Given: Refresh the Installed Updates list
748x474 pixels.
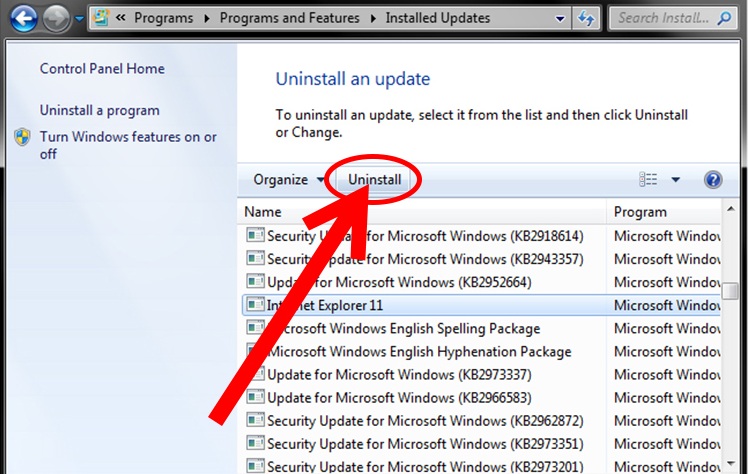Looking at the screenshot, I should pyautogui.click(x=586, y=19).
